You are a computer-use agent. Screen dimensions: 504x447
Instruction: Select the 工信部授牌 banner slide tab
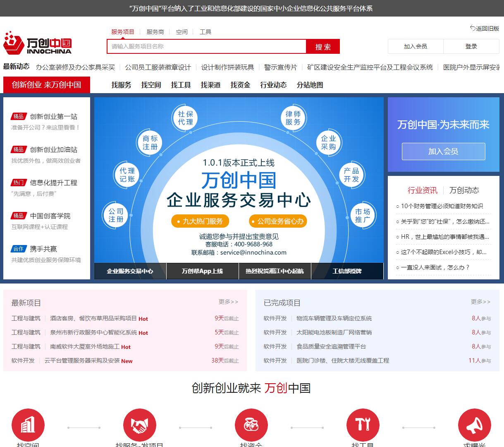(347, 271)
